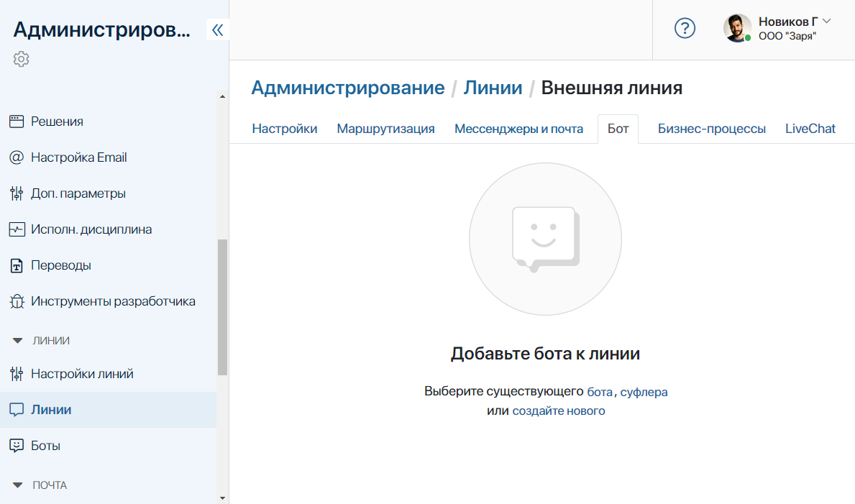Switch to the Мессенджеры и почта tab
Screen dimensions: 855x504
coord(518,129)
